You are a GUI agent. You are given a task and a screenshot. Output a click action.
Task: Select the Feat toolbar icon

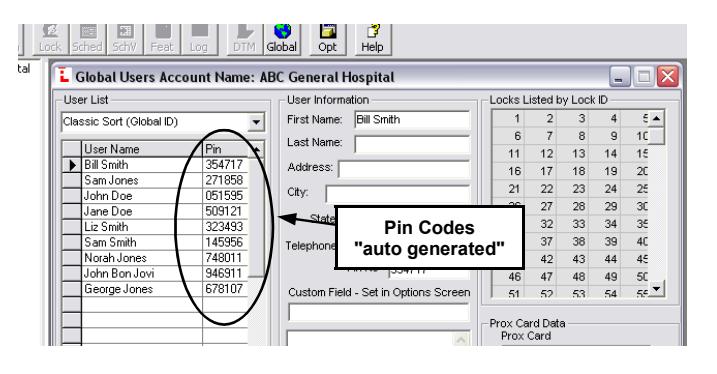[162, 39]
